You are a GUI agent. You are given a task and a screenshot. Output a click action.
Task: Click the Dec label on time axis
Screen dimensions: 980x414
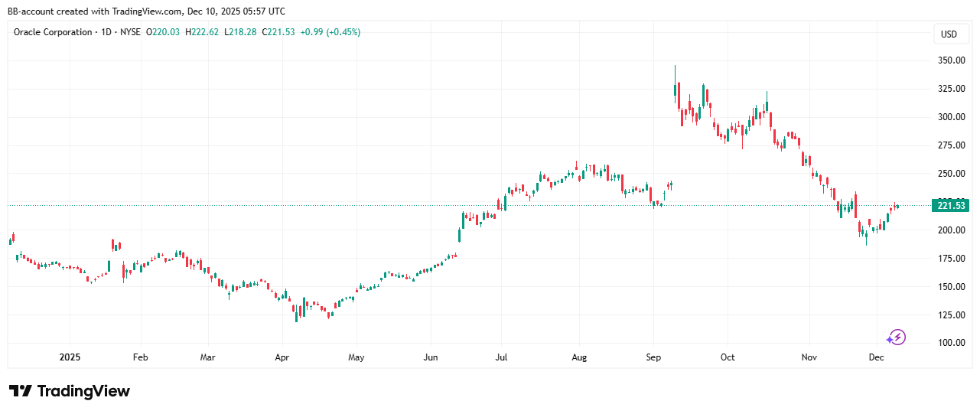876,357
